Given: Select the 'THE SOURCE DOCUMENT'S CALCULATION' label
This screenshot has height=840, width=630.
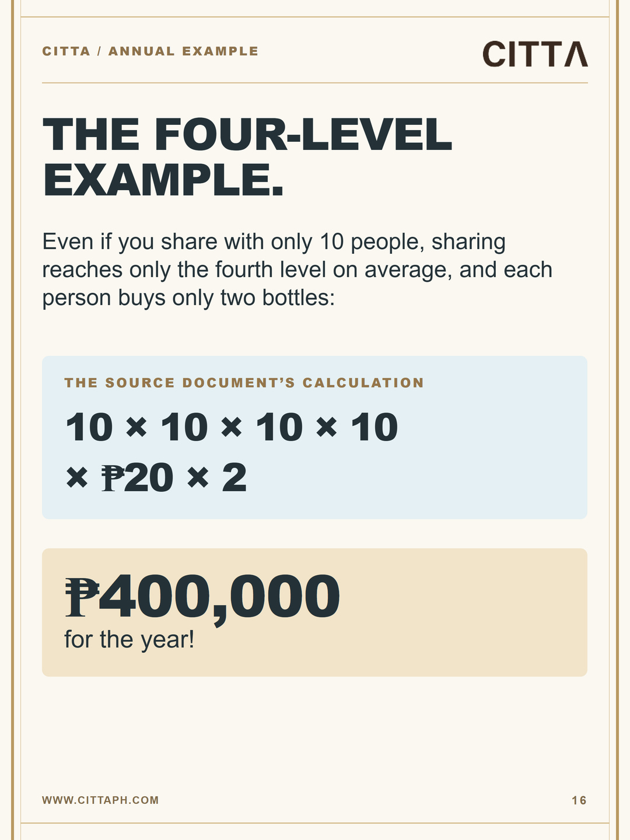Looking at the screenshot, I should (244, 383).
